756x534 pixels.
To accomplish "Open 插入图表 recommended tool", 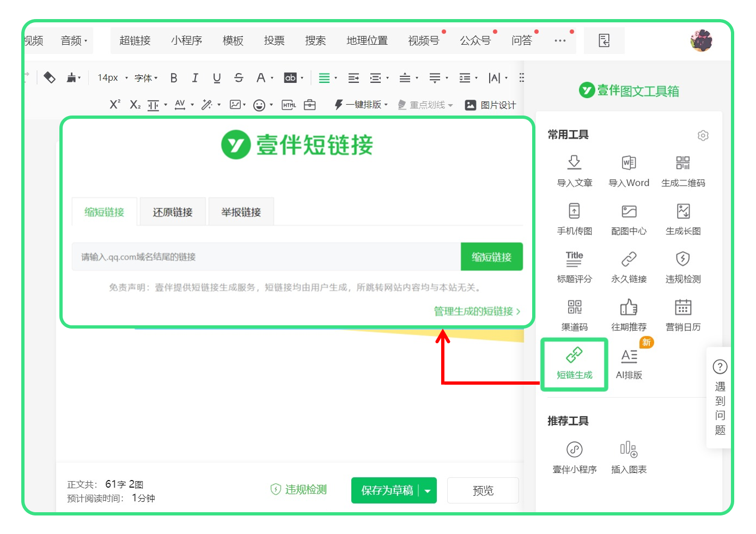I will [x=629, y=458].
